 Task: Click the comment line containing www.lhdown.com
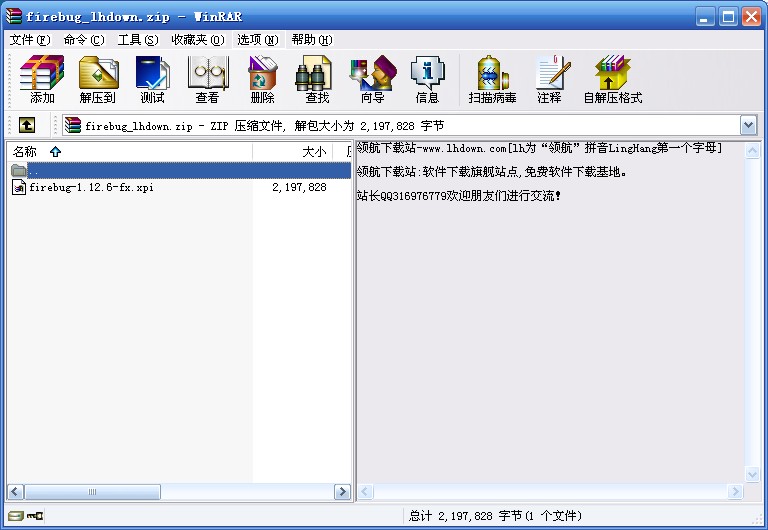[x=539, y=147]
